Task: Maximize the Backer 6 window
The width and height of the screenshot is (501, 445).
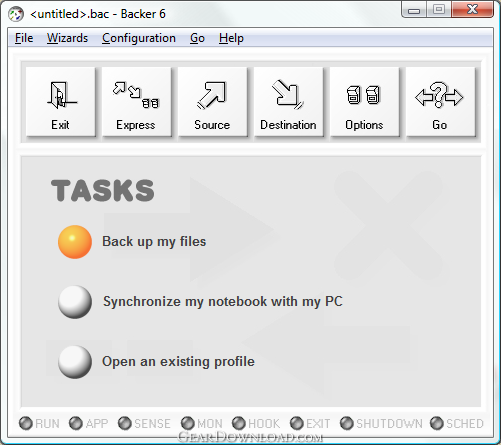Action: point(439,10)
